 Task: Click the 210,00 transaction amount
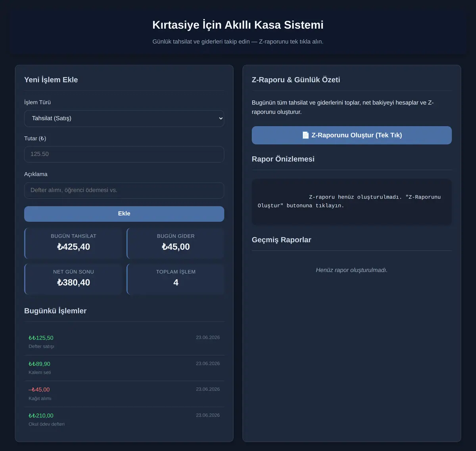(41, 416)
